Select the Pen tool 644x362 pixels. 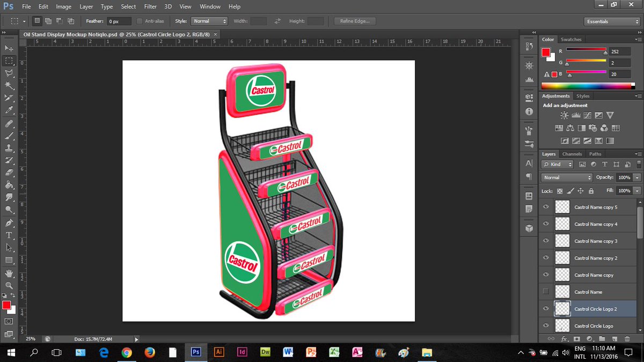tap(9, 223)
